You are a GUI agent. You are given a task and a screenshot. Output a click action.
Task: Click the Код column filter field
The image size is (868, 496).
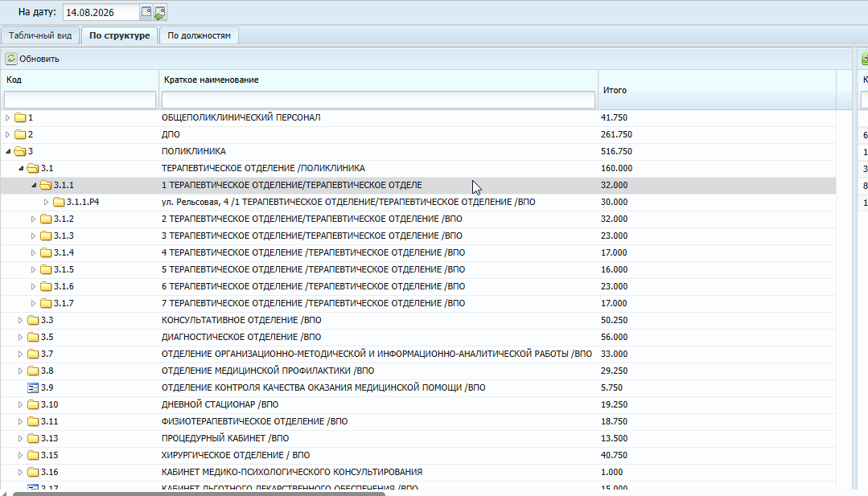point(80,100)
